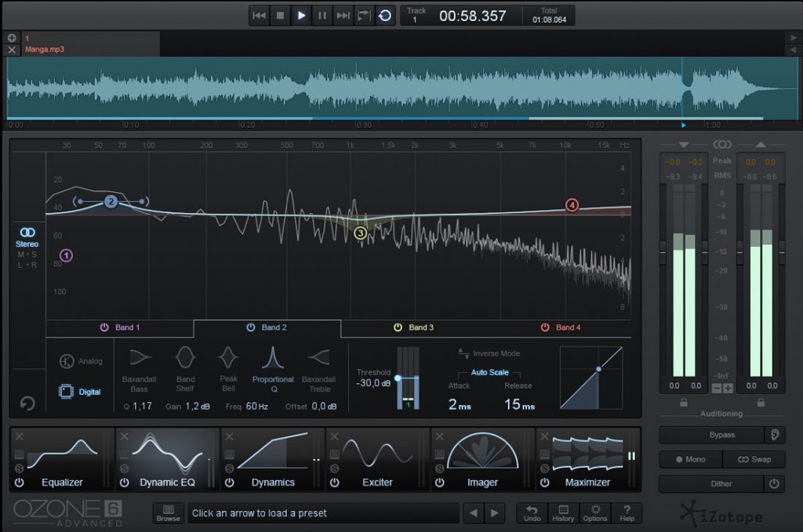Toggle Auto Scale for attack and release
Screen dimensions: 803x532
click(x=489, y=372)
